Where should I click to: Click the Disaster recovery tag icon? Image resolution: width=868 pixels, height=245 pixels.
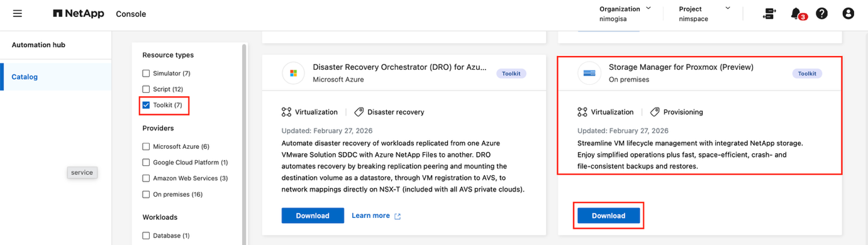tap(359, 112)
